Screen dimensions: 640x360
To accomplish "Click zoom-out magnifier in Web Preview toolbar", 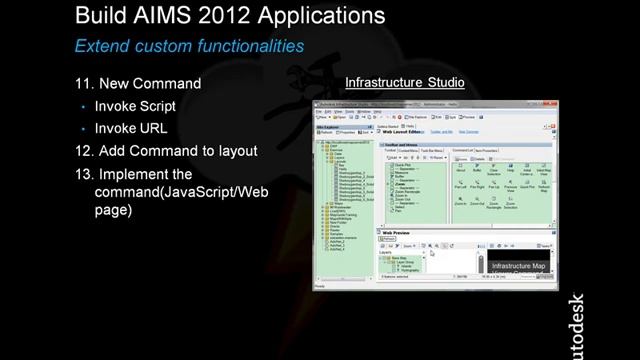I will pos(437,246).
